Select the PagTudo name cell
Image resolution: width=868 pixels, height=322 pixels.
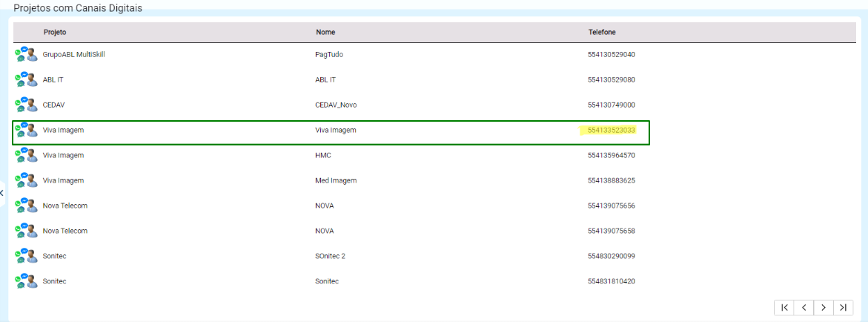pos(330,54)
